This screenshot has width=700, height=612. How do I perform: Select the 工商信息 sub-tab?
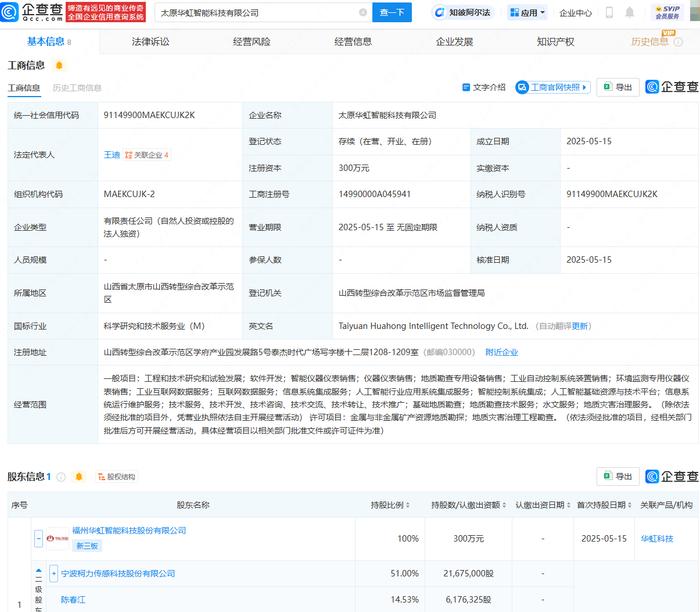(24, 88)
